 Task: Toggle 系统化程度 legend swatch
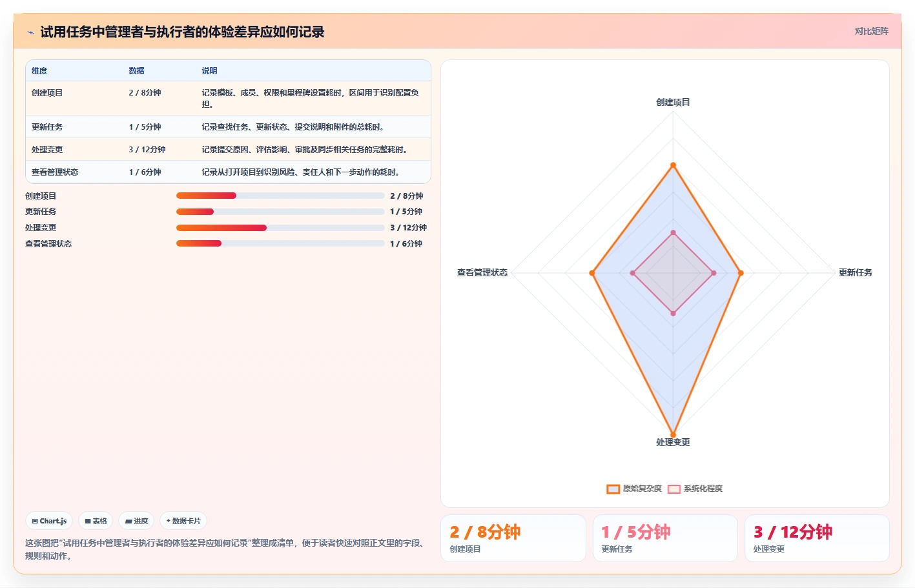click(674, 489)
